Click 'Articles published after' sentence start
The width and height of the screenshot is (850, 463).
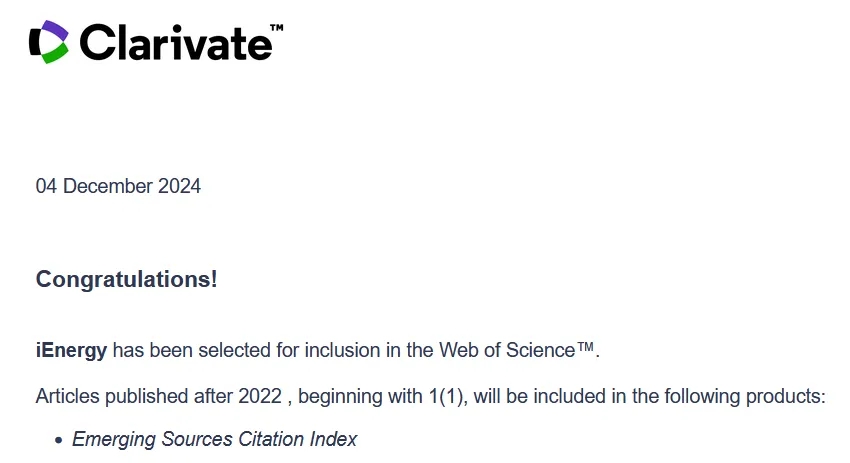pos(134,396)
